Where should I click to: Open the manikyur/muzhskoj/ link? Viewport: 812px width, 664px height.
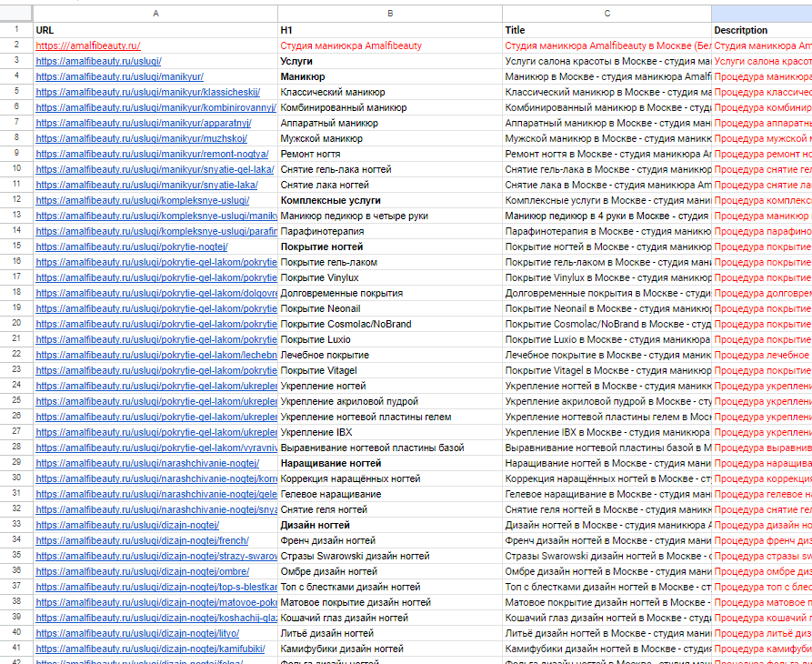(141, 139)
